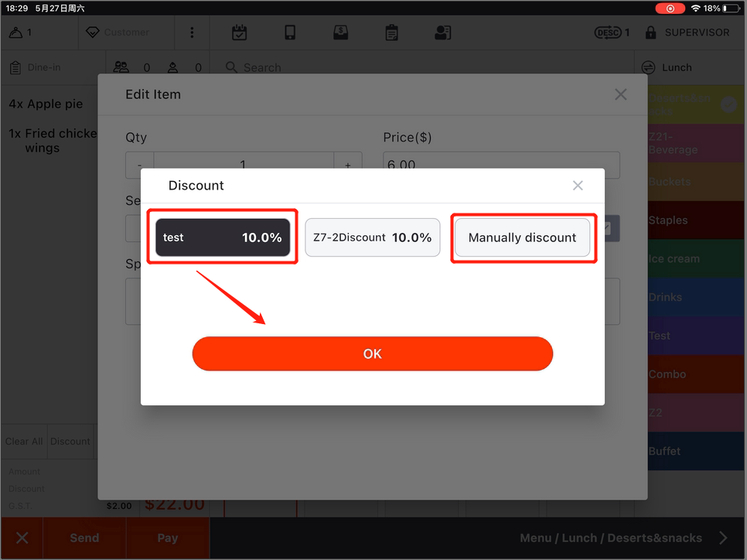Viewport: 747px width, 560px height.
Task: Open the staff ID card icon
Action: [442, 32]
